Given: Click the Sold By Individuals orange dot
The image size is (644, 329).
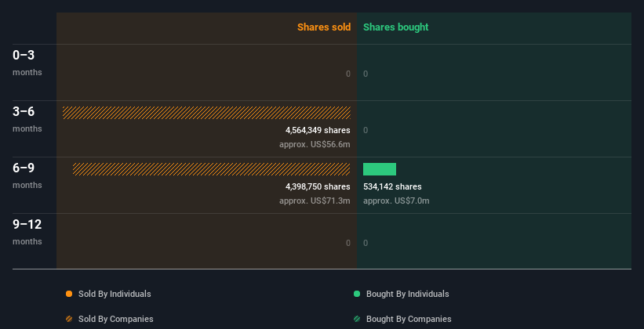Looking at the screenshot, I should pyautogui.click(x=69, y=294).
